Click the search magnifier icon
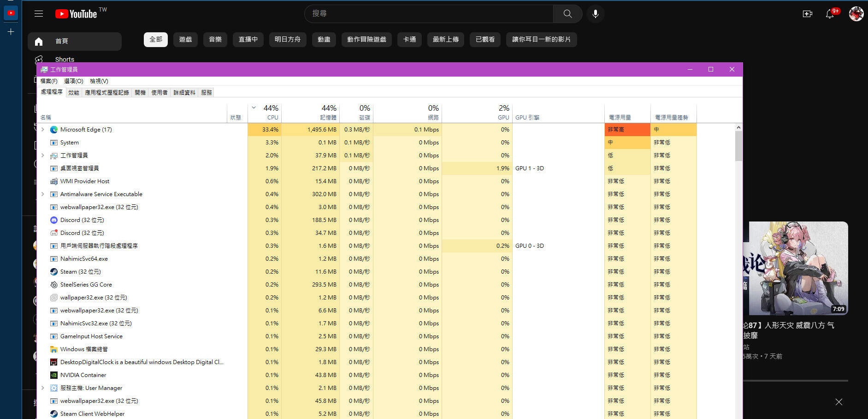The width and height of the screenshot is (868, 419). [567, 14]
